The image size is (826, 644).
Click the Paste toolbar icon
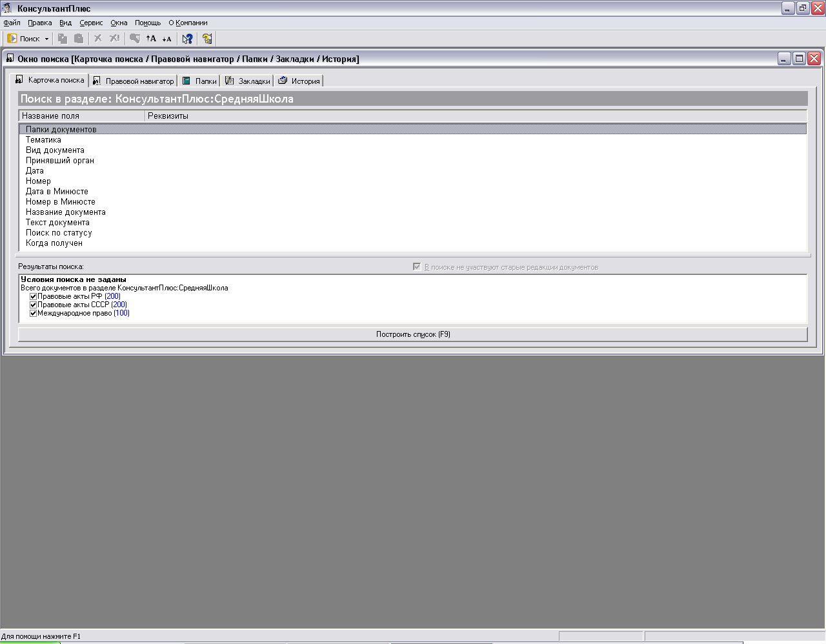79,39
